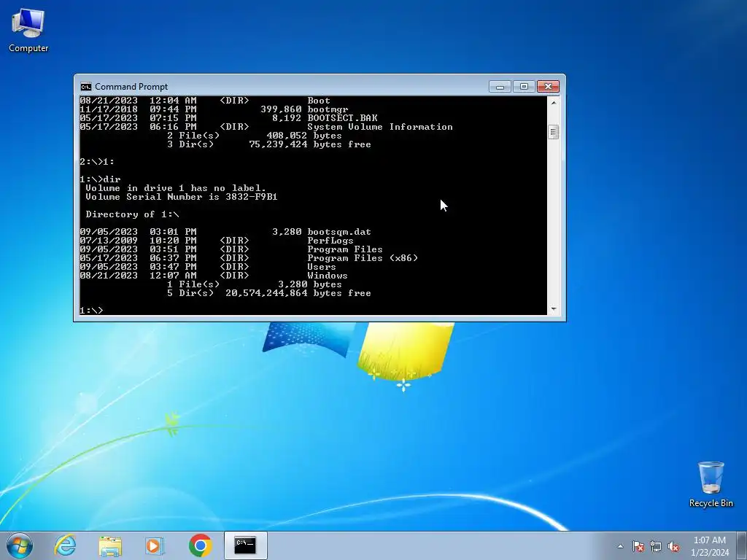The width and height of the screenshot is (747, 560).
Task: Click the BOOTSECT.BAK file entry
Action: pyautogui.click(x=342, y=118)
